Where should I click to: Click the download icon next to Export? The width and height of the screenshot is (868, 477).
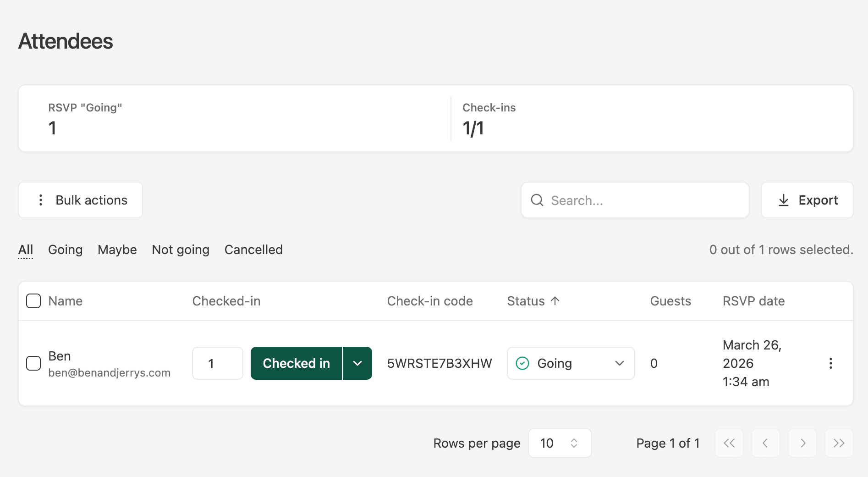784,200
